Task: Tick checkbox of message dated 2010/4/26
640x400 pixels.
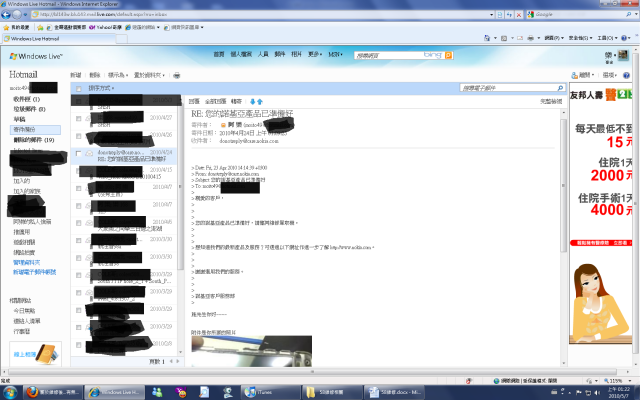Action: (79, 136)
